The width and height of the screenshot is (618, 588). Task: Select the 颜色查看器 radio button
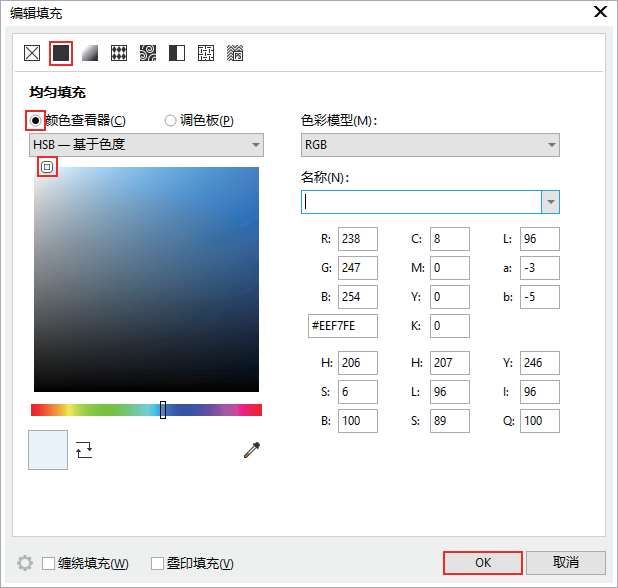(x=35, y=120)
